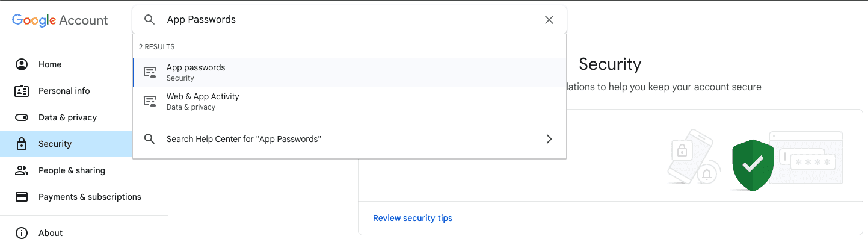Click the Data & privacy toggle icon
868x245 pixels.
pos(22,117)
